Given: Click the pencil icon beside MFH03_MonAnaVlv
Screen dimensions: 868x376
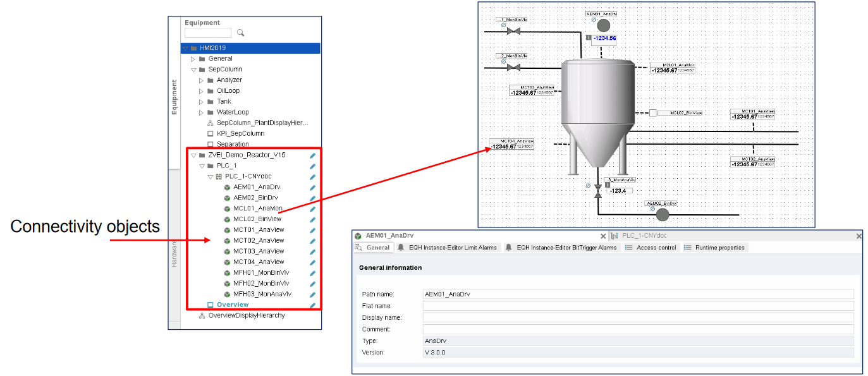Looking at the screenshot, I should point(312,294).
